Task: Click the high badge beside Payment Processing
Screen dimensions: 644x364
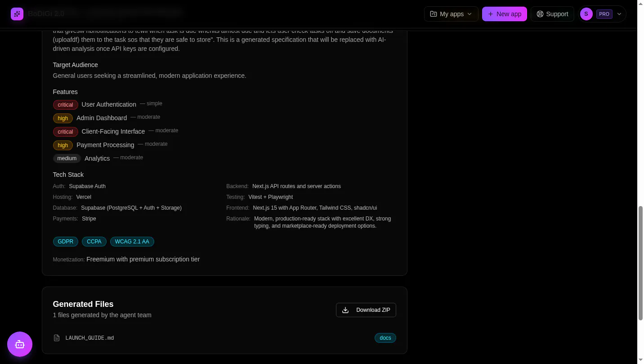Action: point(63,145)
